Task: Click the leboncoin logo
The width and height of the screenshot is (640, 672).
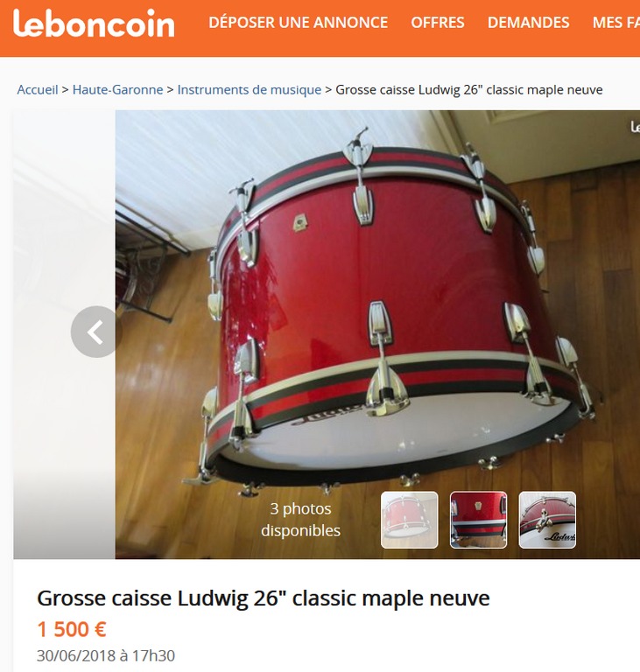Action: (94, 23)
